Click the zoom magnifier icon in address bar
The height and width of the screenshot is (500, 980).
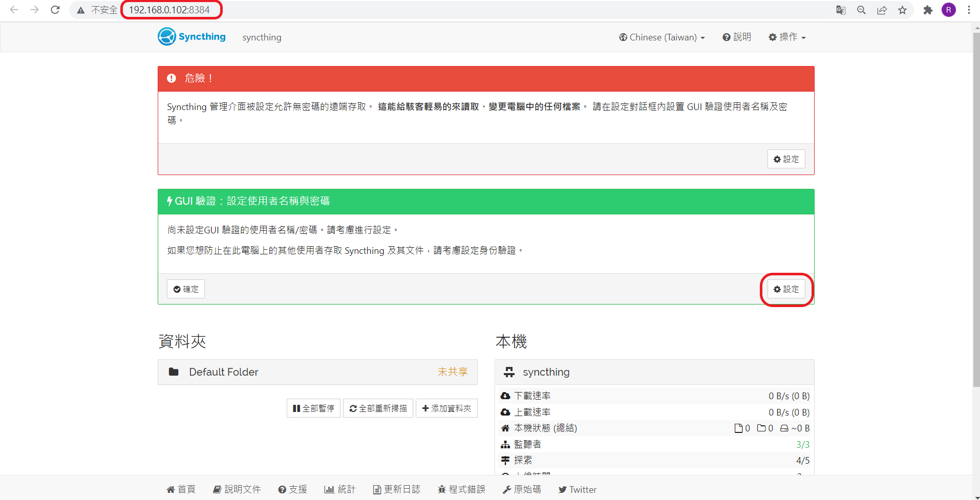click(x=861, y=10)
